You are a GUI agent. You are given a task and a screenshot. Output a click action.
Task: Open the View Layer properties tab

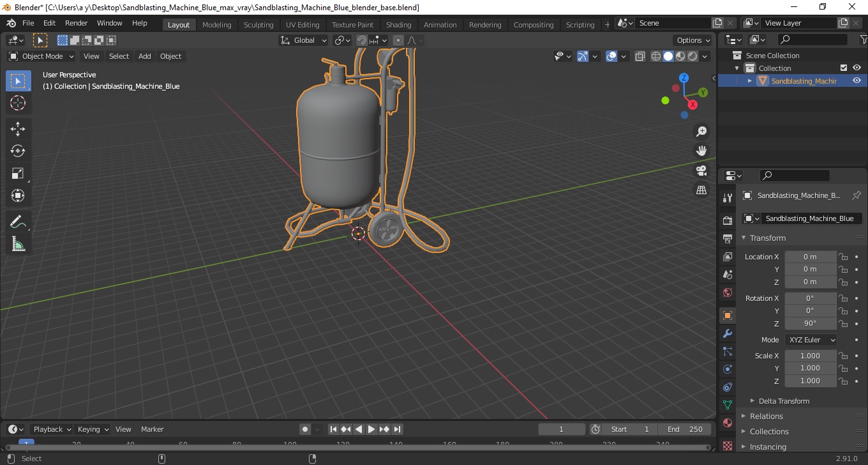click(727, 256)
